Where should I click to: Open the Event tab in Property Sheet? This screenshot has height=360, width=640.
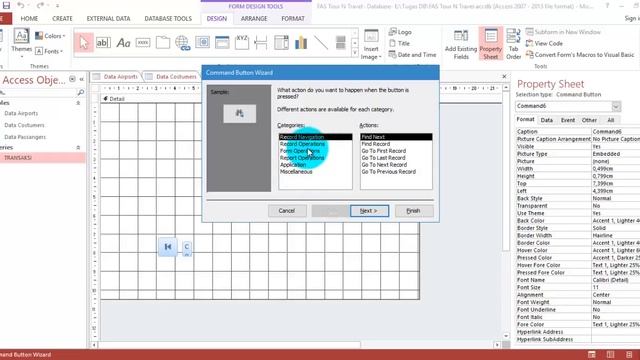pyautogui.click(x=568, y=120)
